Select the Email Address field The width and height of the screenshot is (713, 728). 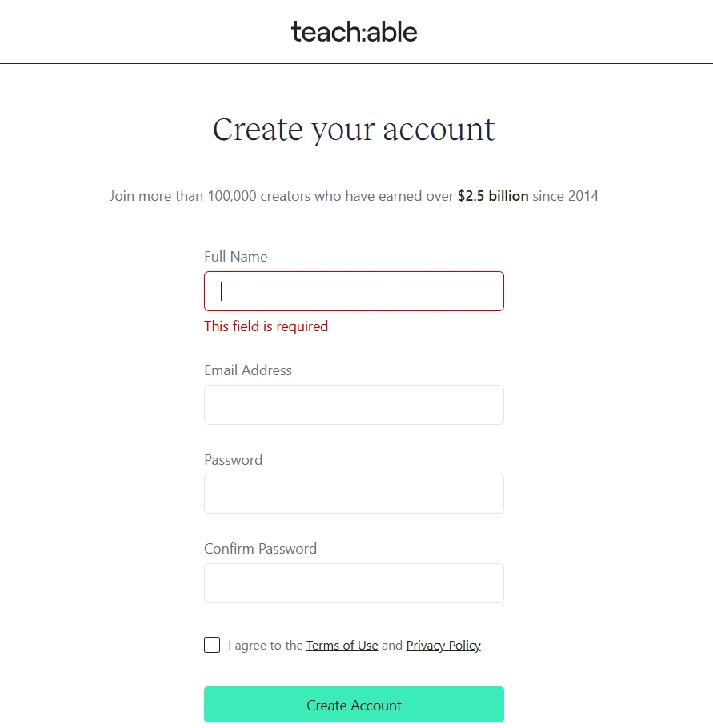(354, 404)
